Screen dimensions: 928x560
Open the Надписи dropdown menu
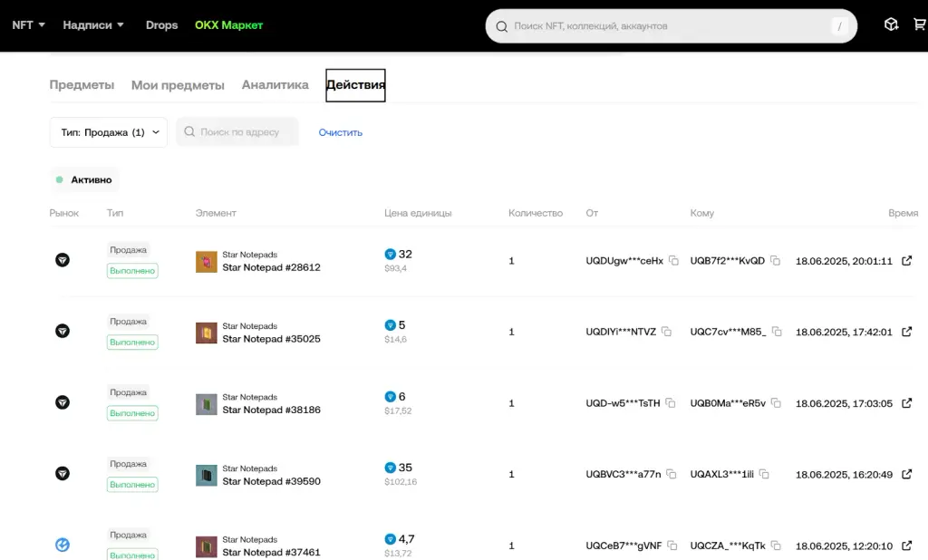93,24
